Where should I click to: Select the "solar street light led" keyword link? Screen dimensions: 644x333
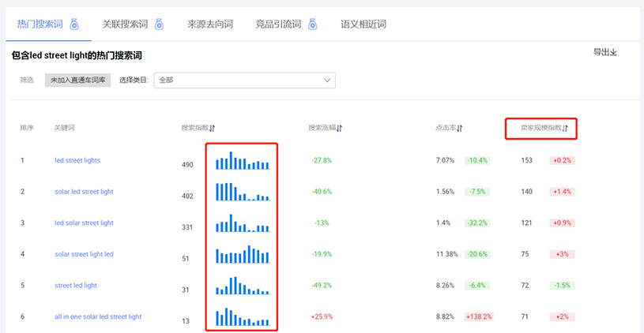click(84, 254)
